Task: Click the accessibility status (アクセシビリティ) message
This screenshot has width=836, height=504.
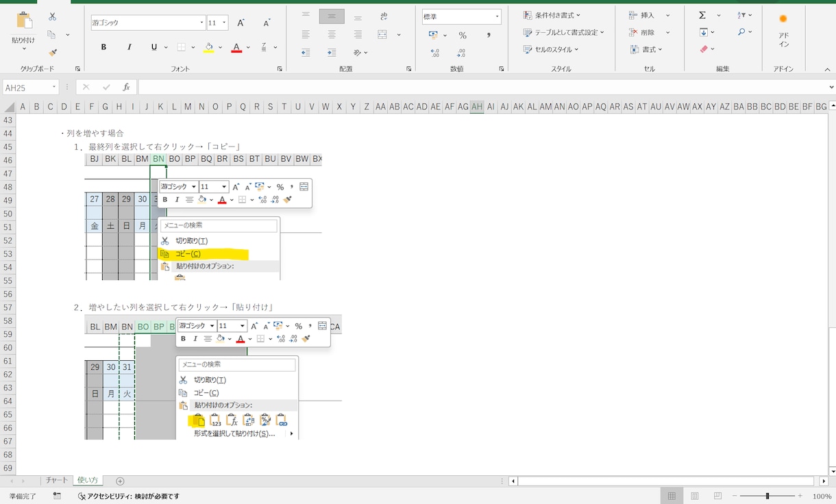Action: (128, 496)
